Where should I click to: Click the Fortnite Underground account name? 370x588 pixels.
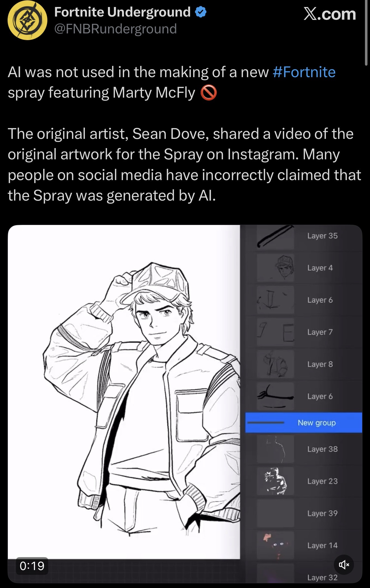point(122,12)
